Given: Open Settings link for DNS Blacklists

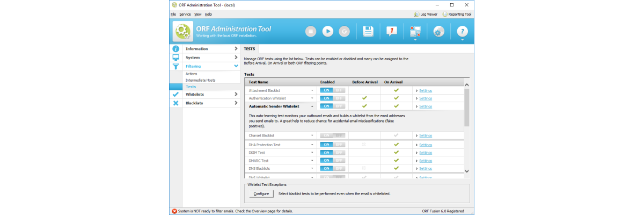Looking at the screenshot, I should pyautogui.click(x=426, y=169).
